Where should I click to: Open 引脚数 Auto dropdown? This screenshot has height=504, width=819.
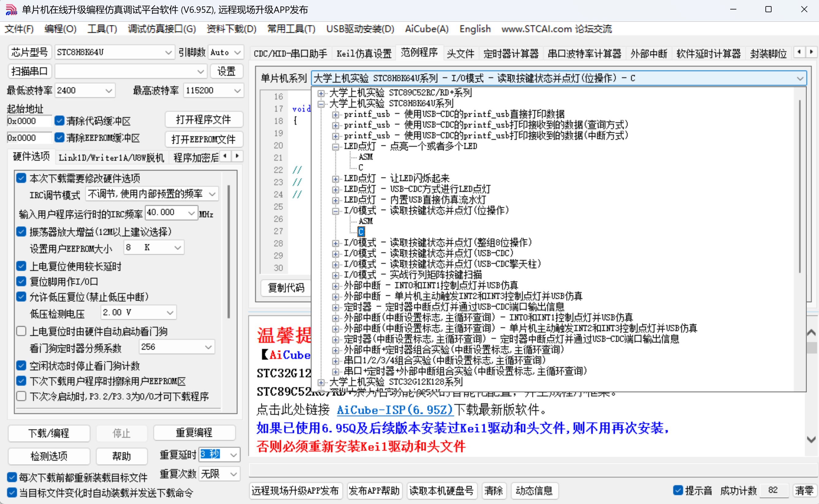(225, 52)
